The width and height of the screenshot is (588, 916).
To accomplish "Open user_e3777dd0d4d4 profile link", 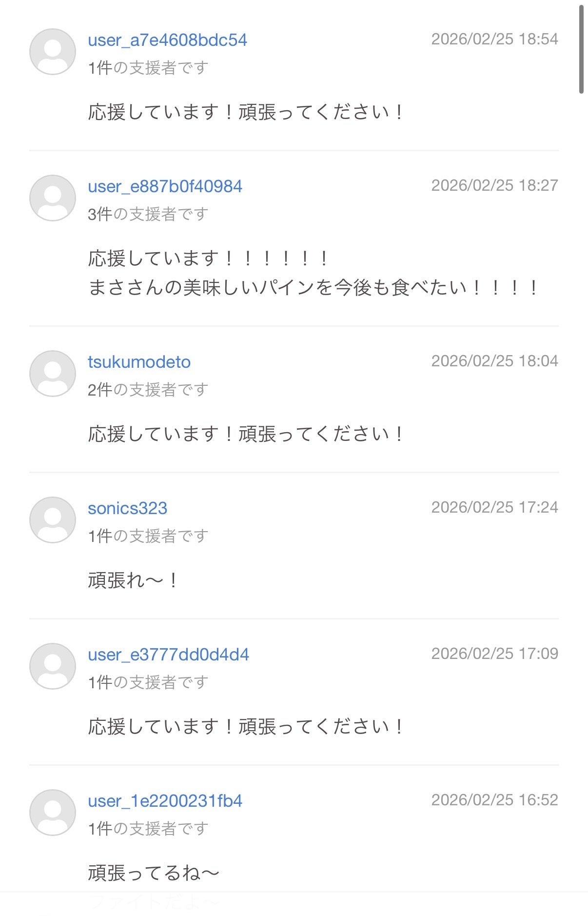I will (168, 655).
